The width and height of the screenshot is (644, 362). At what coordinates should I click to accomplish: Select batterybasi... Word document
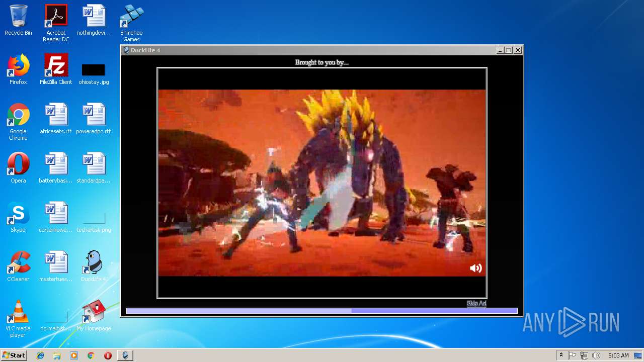(x=56, y=168)
